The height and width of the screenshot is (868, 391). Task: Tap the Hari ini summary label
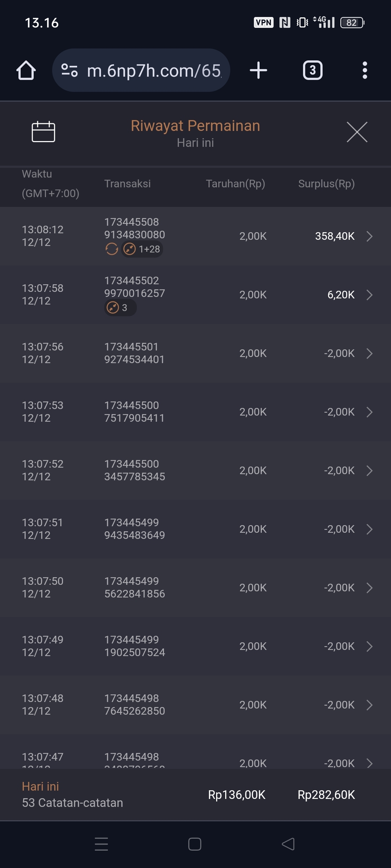pos(41,786)
